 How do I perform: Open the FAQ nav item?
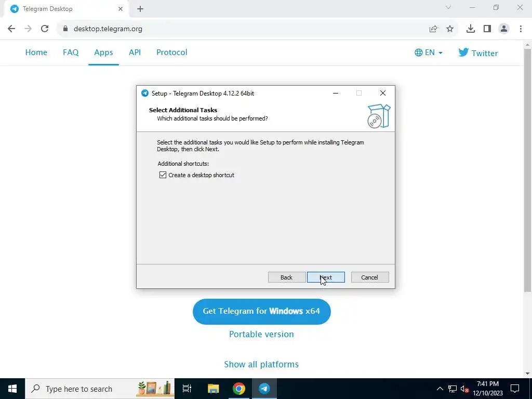tap(71, 52)
